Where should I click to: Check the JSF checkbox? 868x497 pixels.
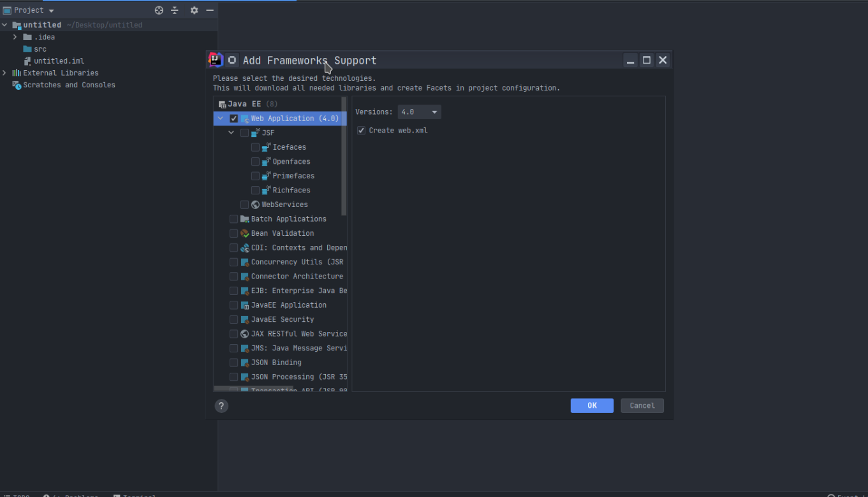pos(245,133)
